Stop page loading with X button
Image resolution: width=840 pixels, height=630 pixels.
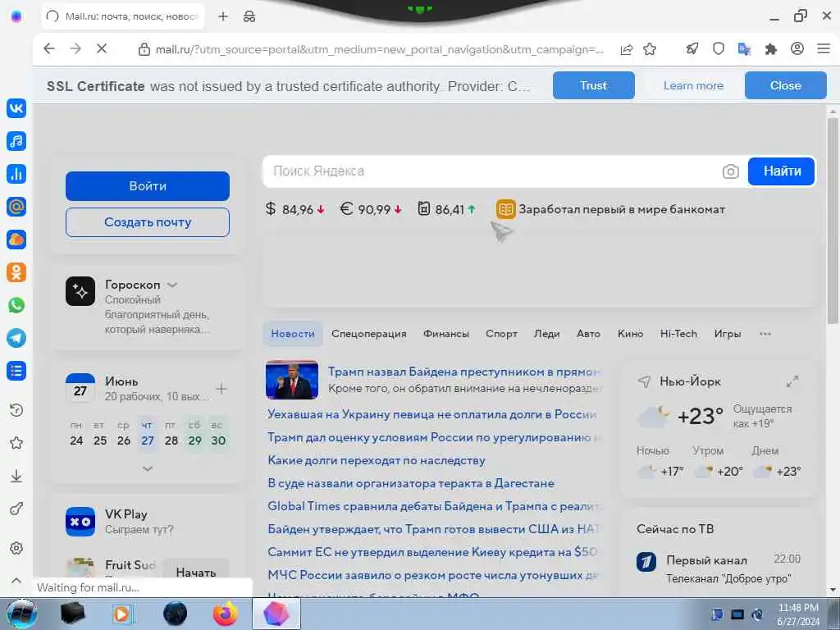tap(101, 48)
